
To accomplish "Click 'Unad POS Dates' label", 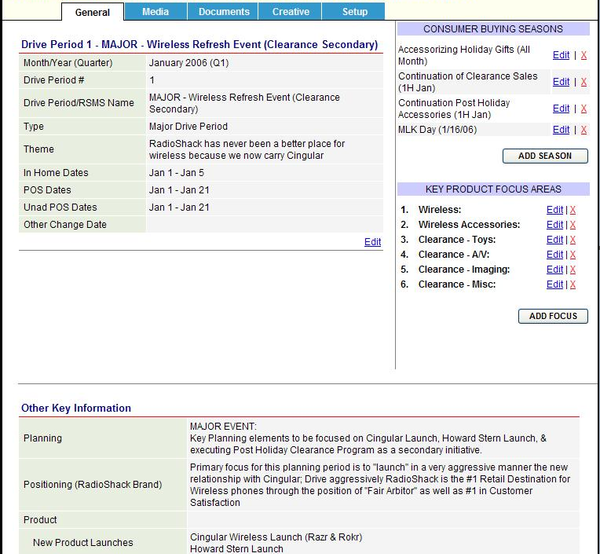I will [60, 207].
